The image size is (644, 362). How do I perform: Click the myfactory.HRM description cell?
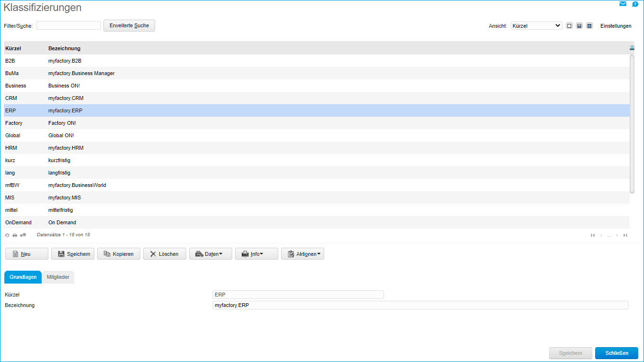[66, 148]
